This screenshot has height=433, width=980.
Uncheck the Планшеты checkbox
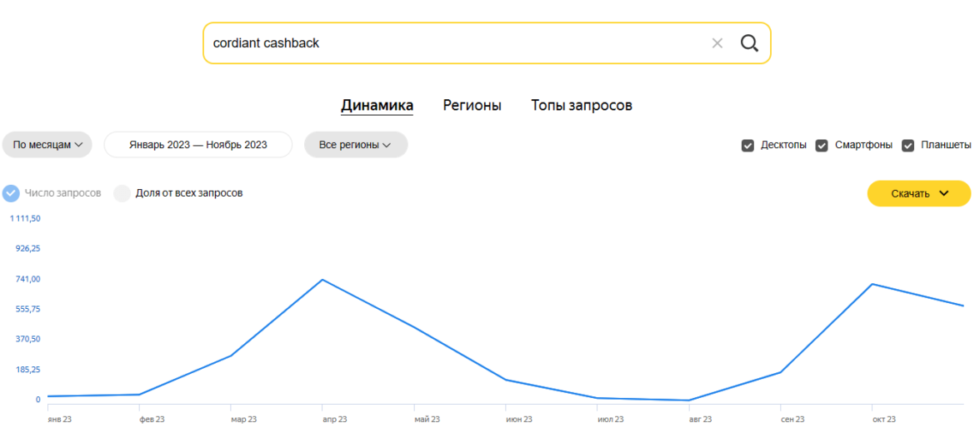point(908,146)
